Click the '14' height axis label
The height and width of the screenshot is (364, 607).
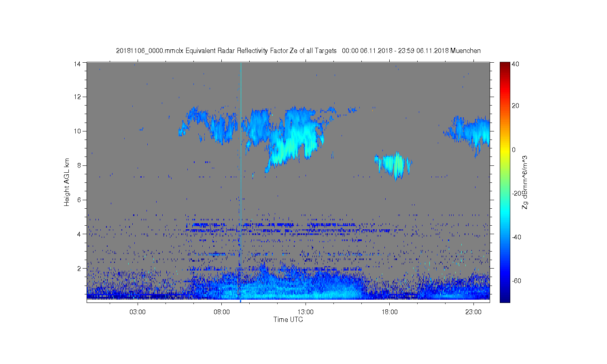click(x=77, y=63)
